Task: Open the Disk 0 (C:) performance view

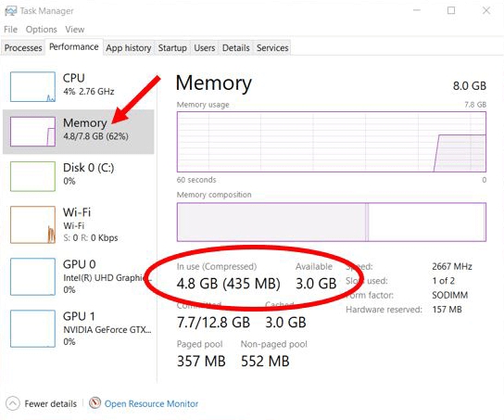Action: [79, 176]
